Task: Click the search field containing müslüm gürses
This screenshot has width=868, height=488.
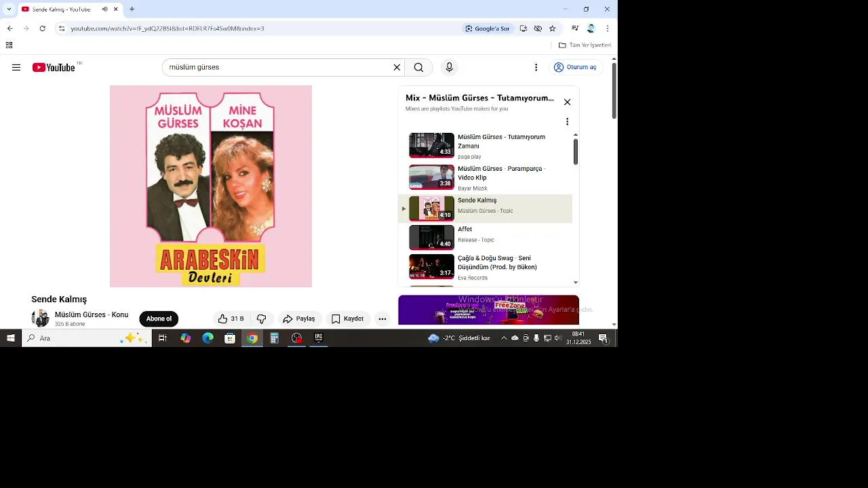Action: tap(278, 67)
